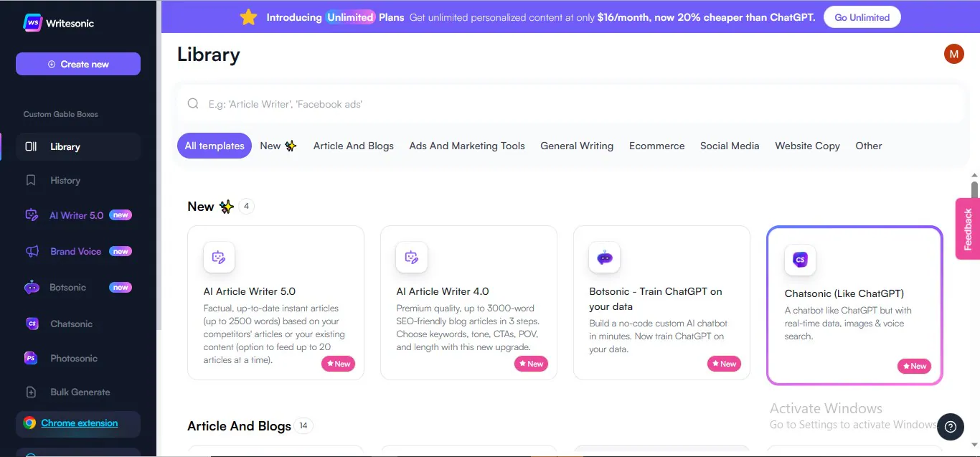
Task: Open the Feedback side tab
Action: point(968,229)
